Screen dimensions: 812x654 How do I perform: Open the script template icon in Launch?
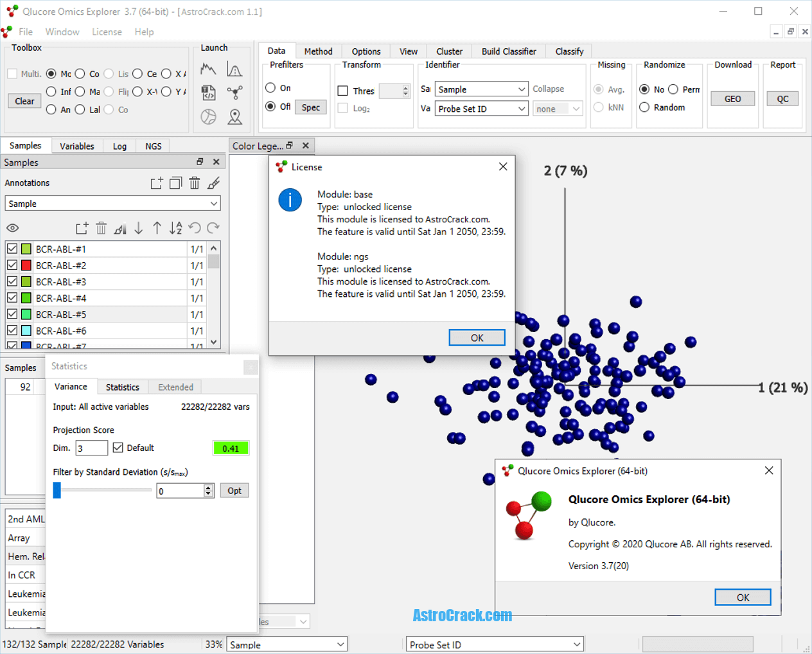coord(208,93)
